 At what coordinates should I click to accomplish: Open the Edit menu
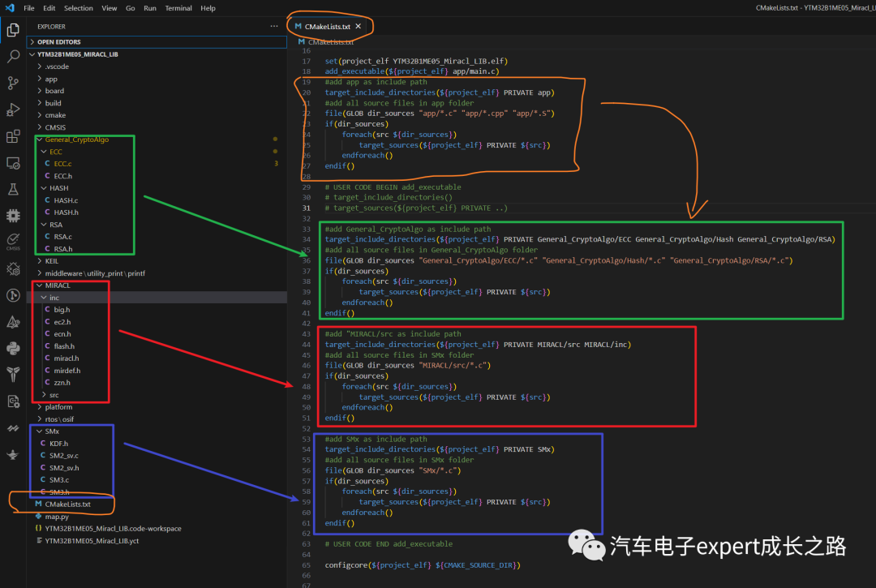pos(49,8)
